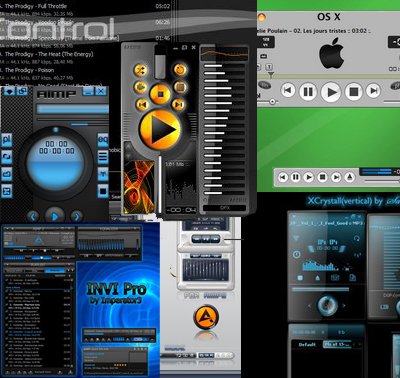This screenshot has height=378, width=400.
Task: Click the orange power icon button
Action: point(180,70)
